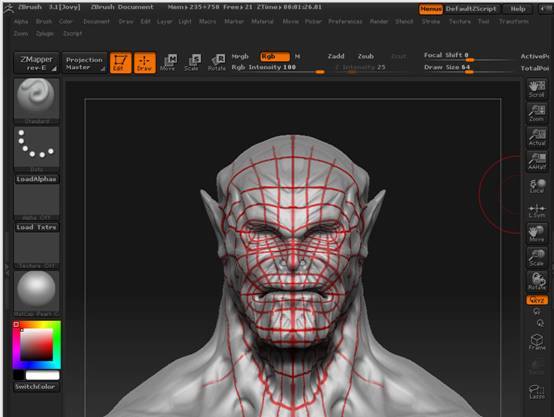Toggle Edit mode in the top toolbar

[x=120, y=63]
